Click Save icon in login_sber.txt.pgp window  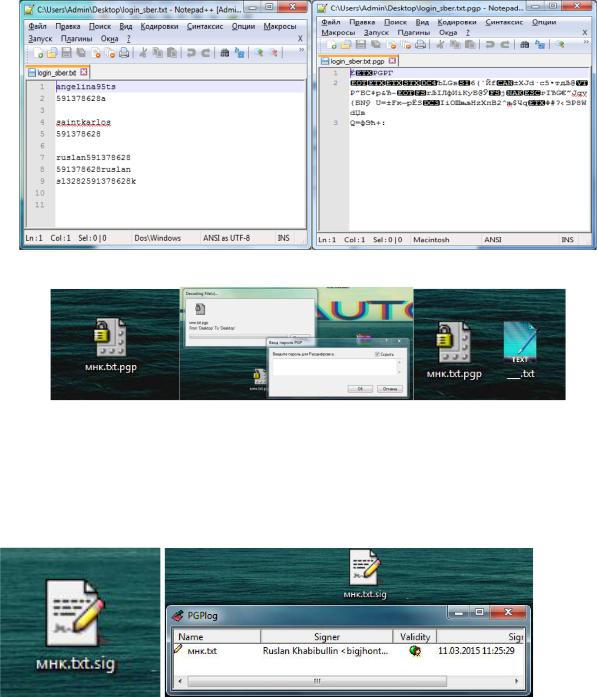361,44
